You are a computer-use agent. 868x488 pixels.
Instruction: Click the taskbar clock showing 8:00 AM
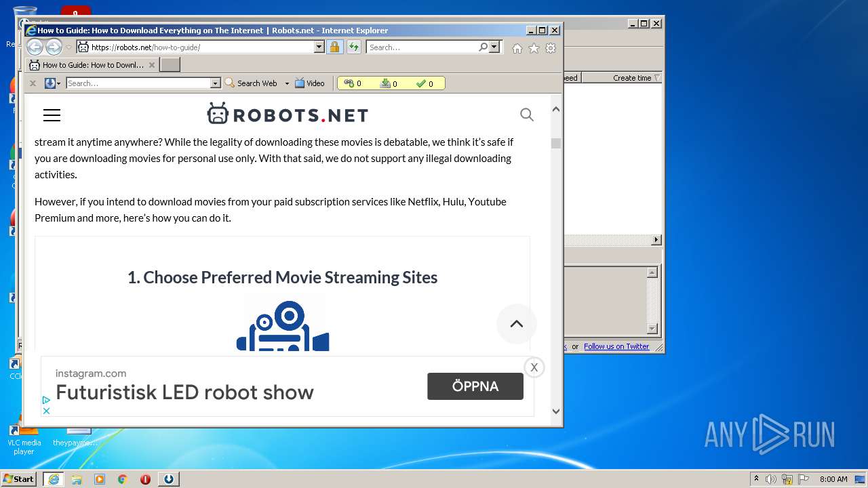pos(833,479)
